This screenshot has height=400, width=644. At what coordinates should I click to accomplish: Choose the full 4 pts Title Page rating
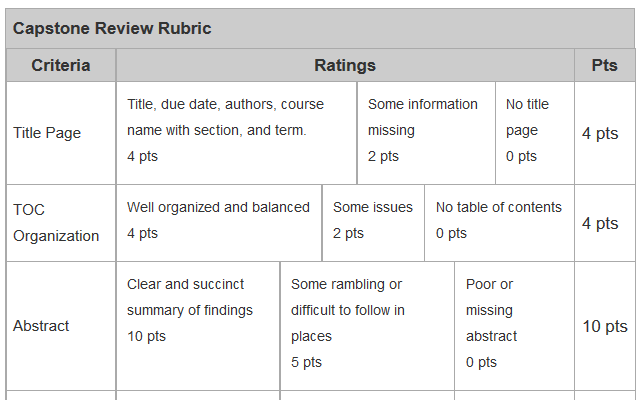[x=236, y=130]
